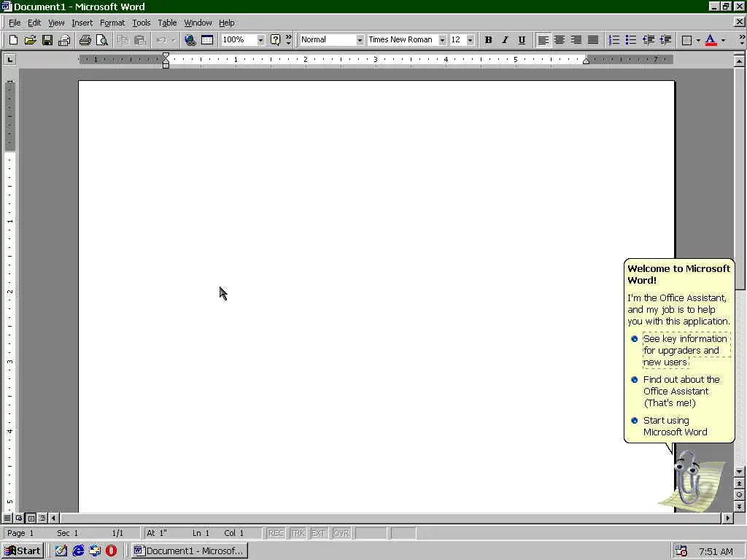Switch to Print Layout View button
747x560 pixels.
[x=31, y=518]
